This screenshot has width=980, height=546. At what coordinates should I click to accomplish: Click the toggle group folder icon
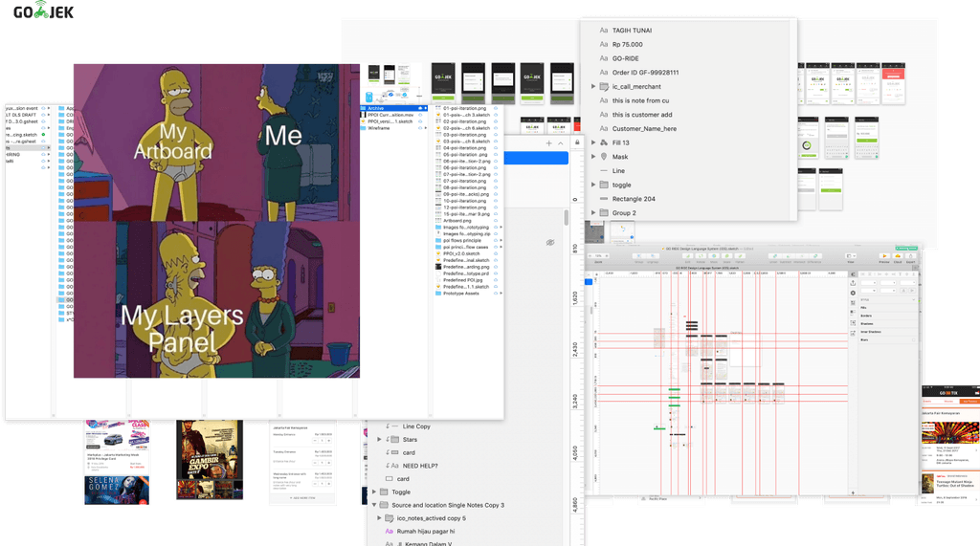click(x=604, y=185)
